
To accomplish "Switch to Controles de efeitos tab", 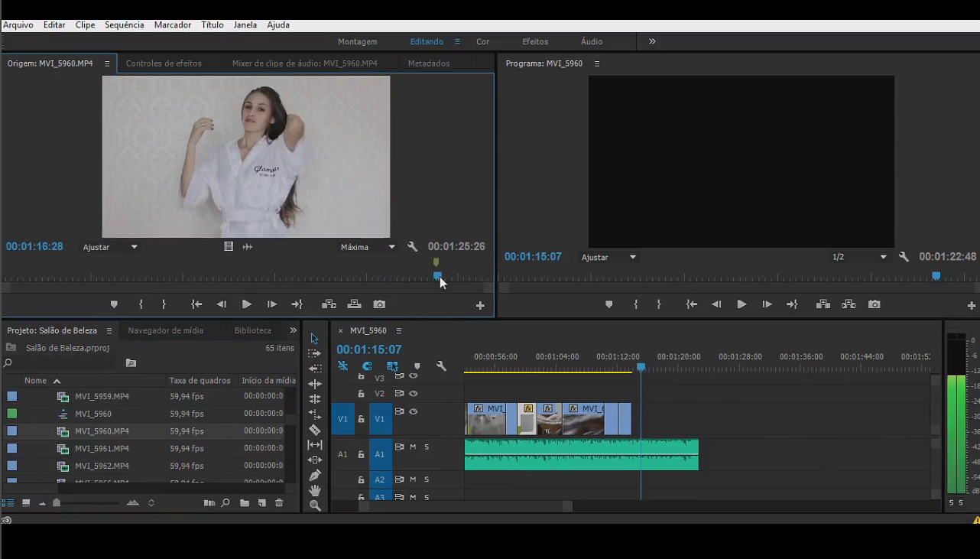I will [164, 63].
